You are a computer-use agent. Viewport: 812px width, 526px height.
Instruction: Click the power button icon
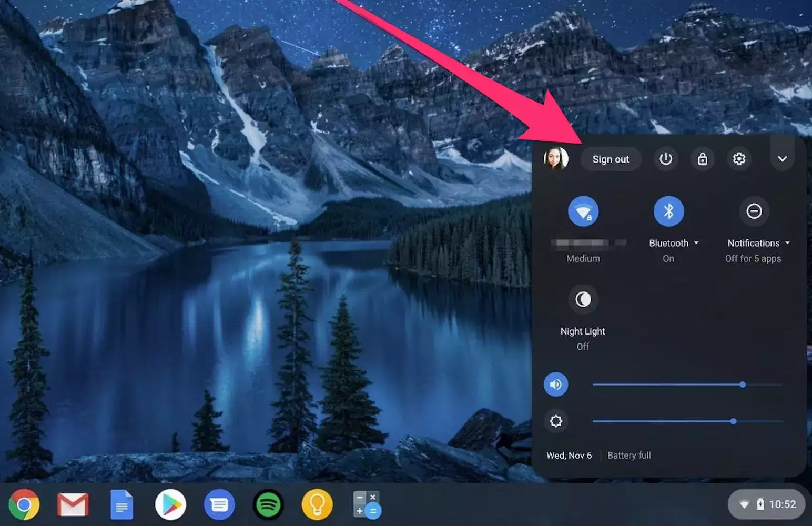[x=666, y=159]
